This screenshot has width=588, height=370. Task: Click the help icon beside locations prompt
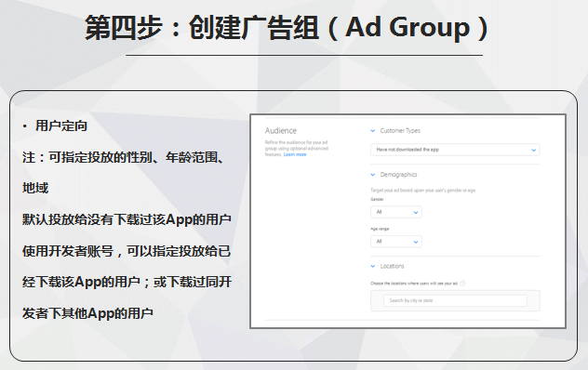tap(462, 283)
